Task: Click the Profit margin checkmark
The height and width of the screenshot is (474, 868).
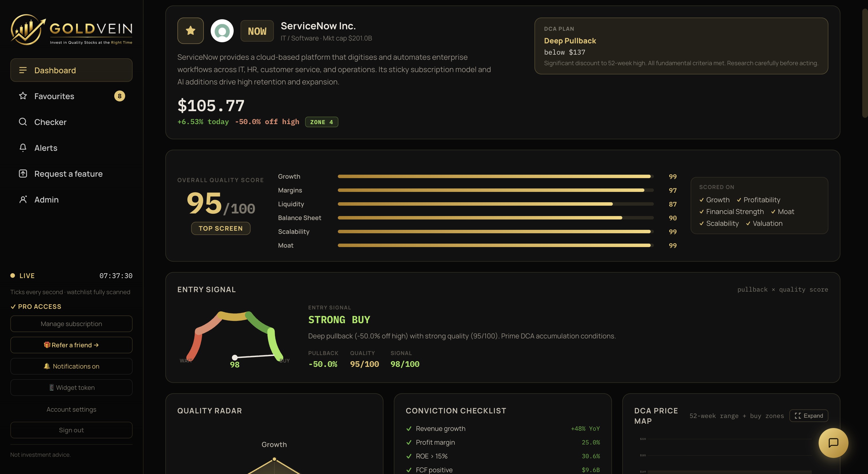Action: pos(409,442)
